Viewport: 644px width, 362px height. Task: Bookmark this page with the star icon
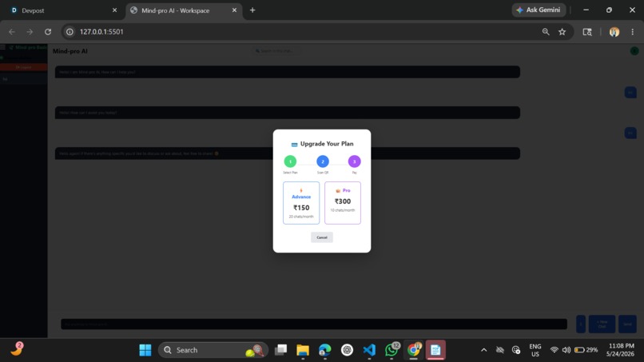pyautogui.click(x=562, y=32)
